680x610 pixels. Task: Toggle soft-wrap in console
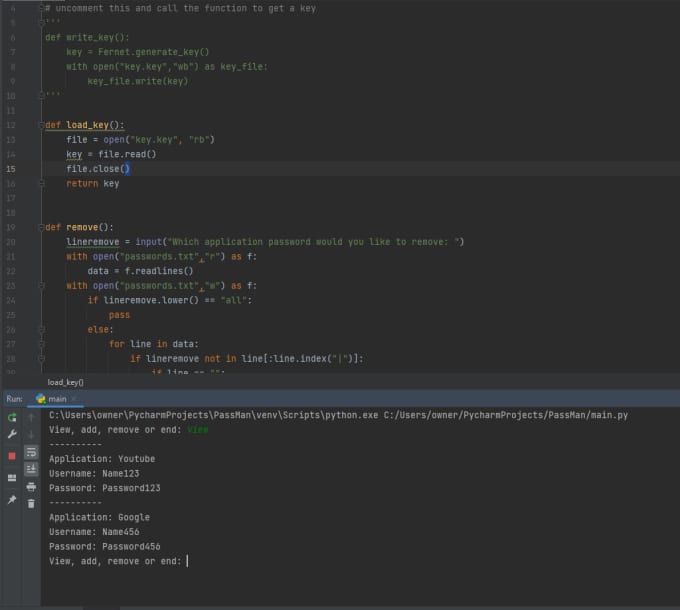coord(31,452)
